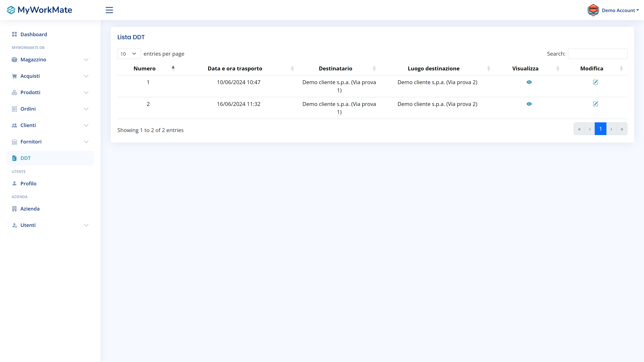The image size is (644, 362).
Task: Click the eye icon for DDT 1
Action: coord(529,82)
